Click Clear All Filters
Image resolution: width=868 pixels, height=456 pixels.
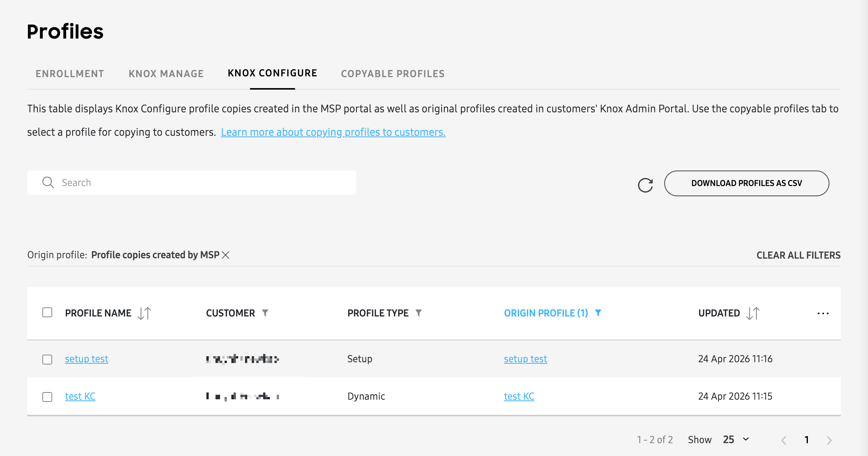[798, 255]
